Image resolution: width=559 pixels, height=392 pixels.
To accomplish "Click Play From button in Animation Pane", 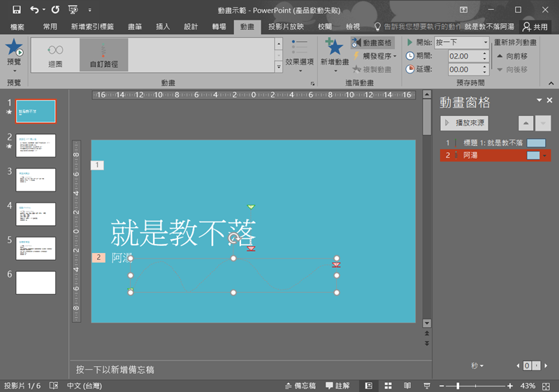I will tap(464, 122).
